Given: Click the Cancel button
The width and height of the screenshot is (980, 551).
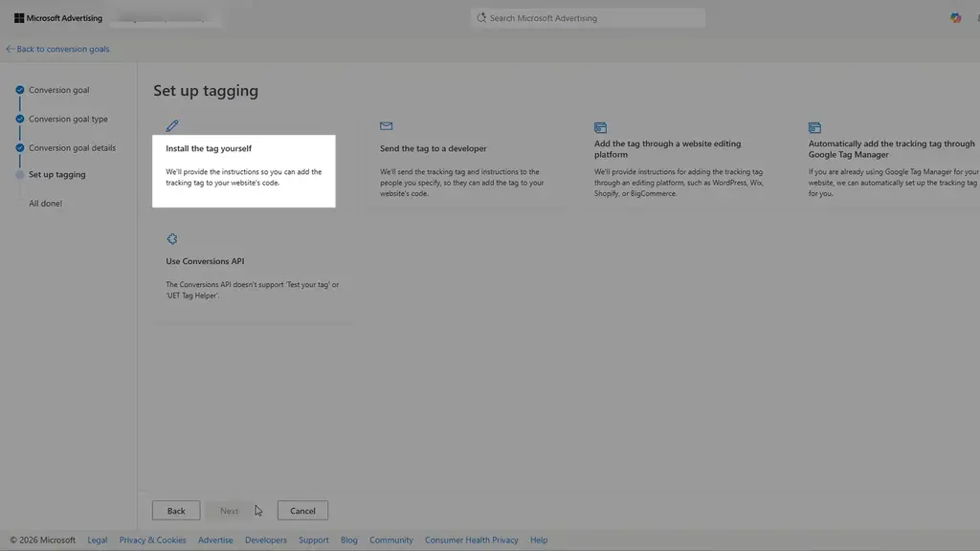Looking at the screenshot, I should (302, 511).
